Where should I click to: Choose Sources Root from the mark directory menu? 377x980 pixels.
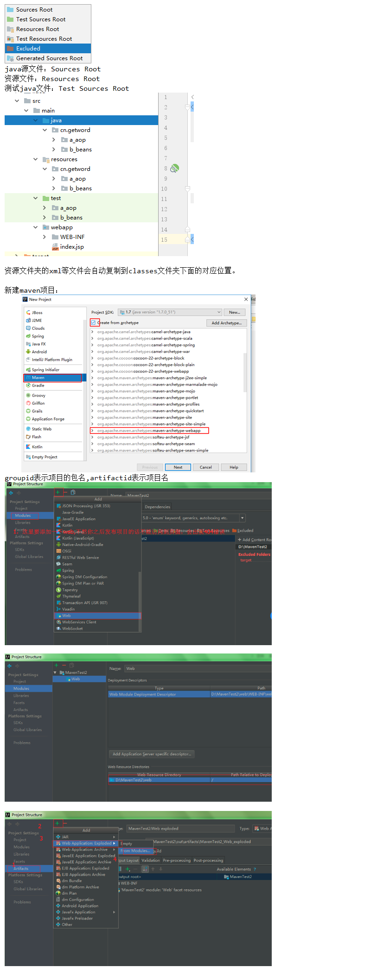click(48, 10)
